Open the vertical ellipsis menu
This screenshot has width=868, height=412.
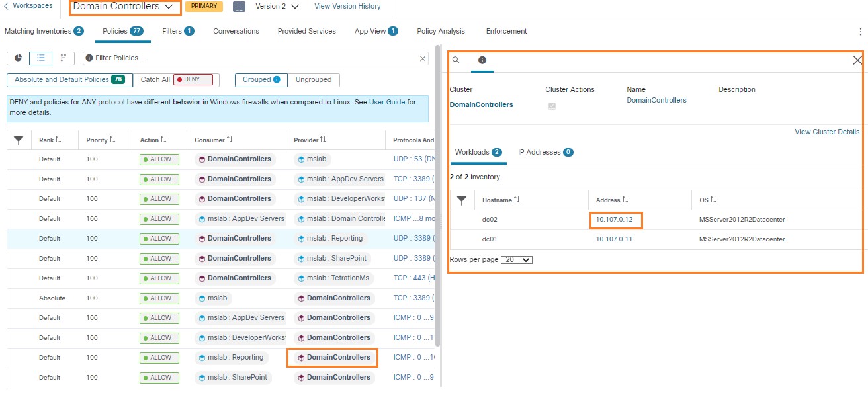click(x=860, y=31)
